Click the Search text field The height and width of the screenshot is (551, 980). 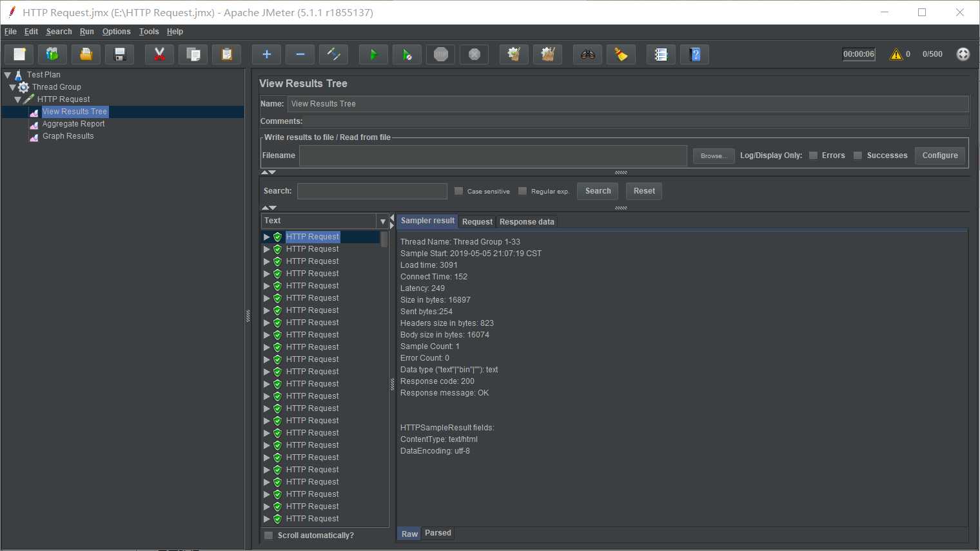click(x=372, y=191)
